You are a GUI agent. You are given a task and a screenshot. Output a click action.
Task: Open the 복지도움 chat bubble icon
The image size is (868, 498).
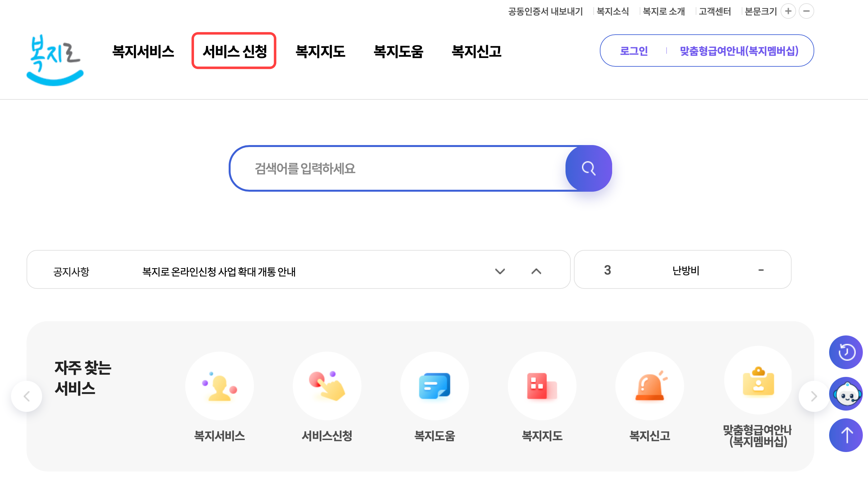434,386
